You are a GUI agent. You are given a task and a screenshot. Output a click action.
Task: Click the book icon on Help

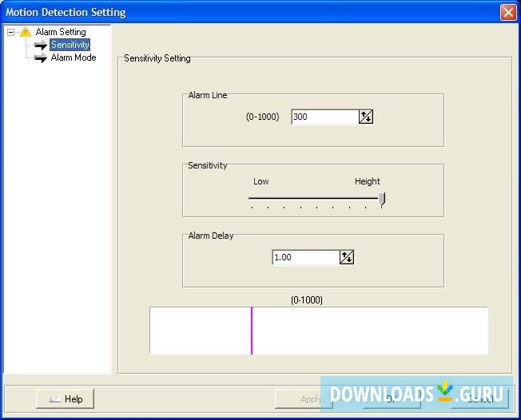[x=54, y=399]
